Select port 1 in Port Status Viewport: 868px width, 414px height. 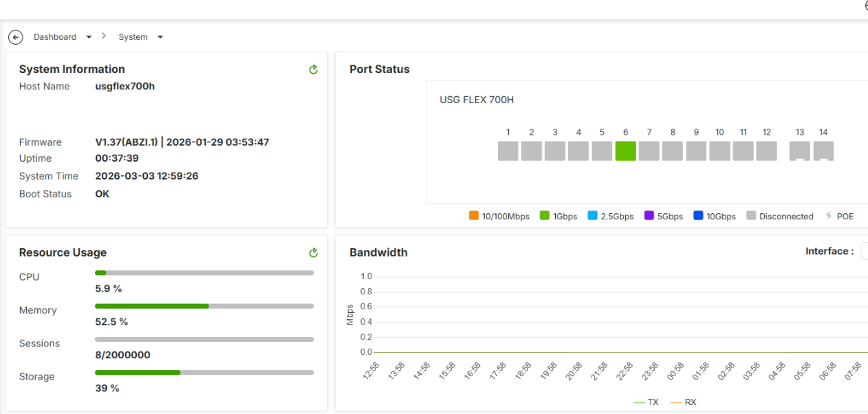pos(508,151)
